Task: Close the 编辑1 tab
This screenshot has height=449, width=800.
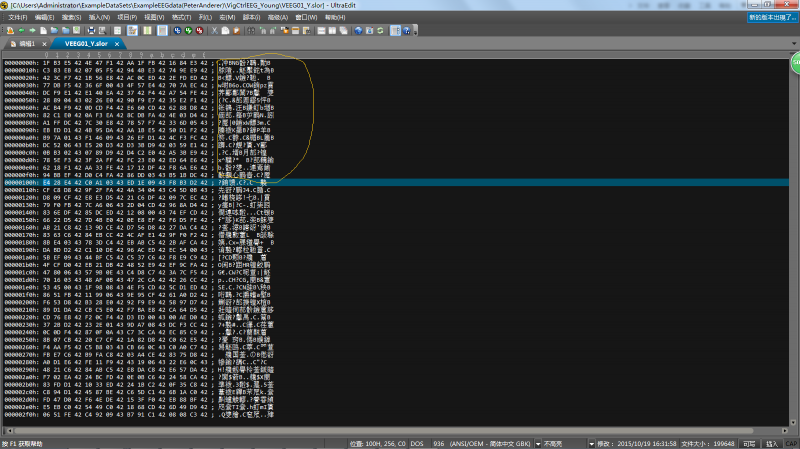Action: click(x=44, y=44)
